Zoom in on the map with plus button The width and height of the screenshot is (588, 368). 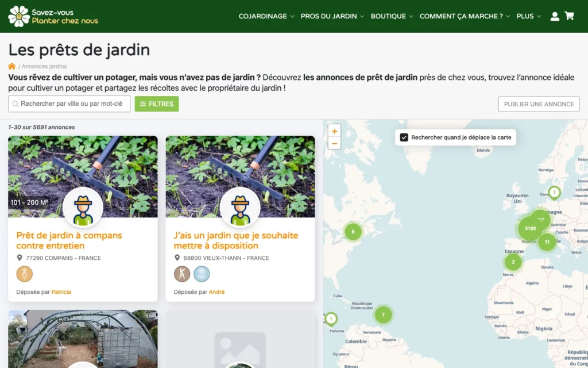pyautogui.click(x=335, y=131)
